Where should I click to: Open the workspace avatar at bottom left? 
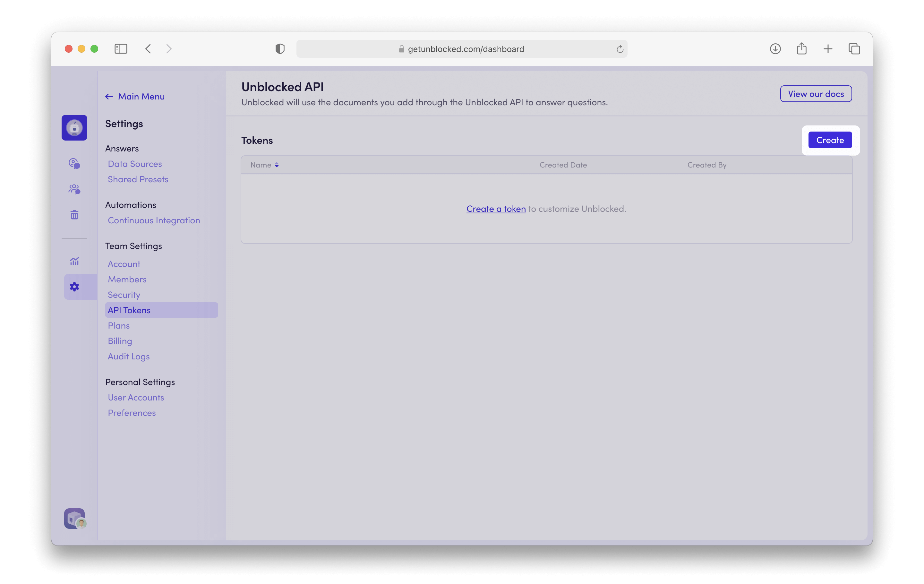[74, 519]
